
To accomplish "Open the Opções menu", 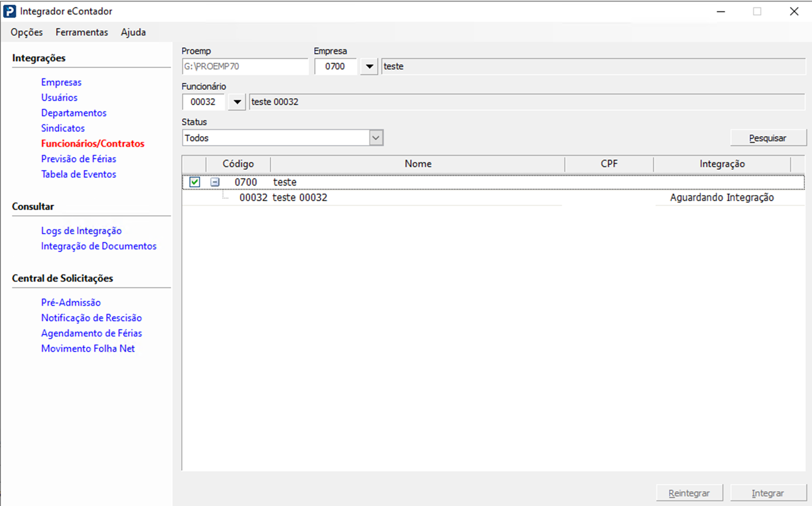I will (27, 32).
